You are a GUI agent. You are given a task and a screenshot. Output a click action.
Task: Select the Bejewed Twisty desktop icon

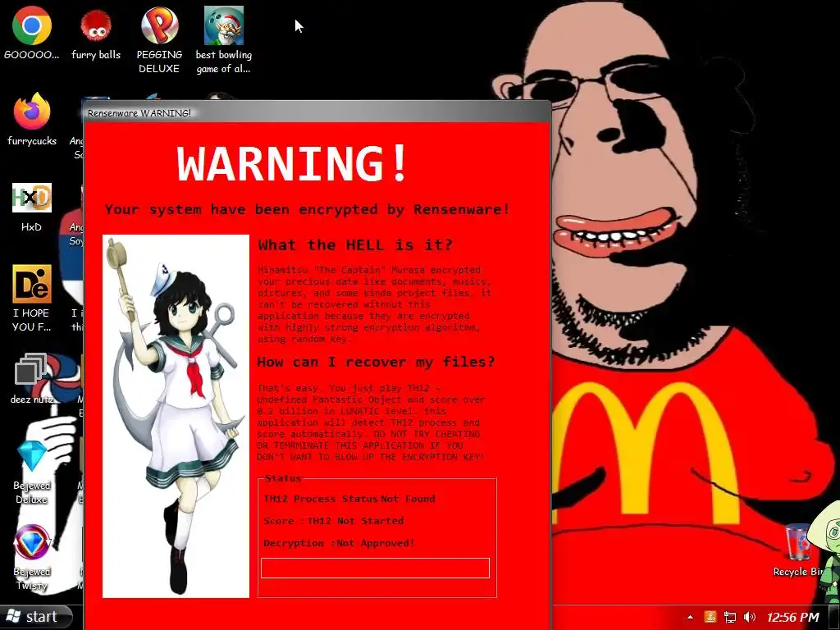[32, 558]
